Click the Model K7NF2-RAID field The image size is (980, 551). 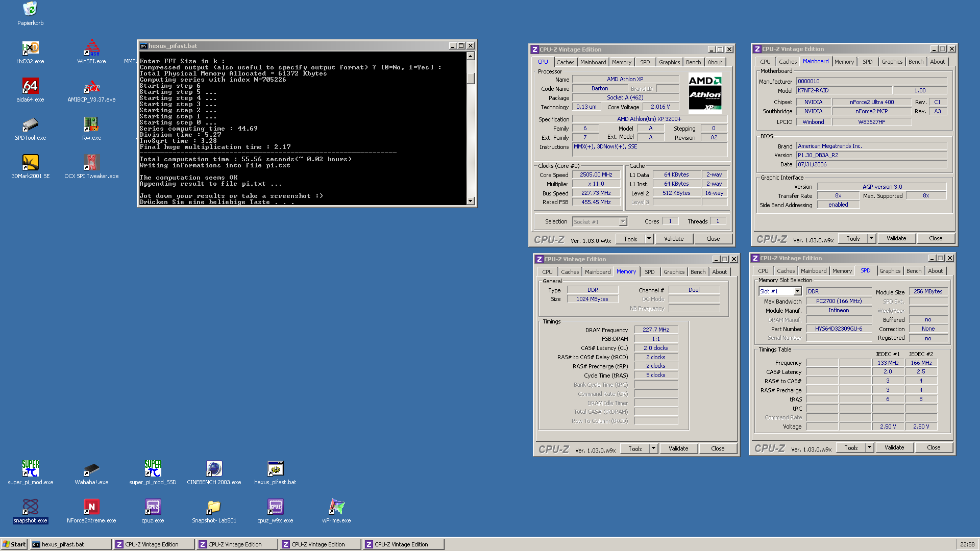(844, 91)
